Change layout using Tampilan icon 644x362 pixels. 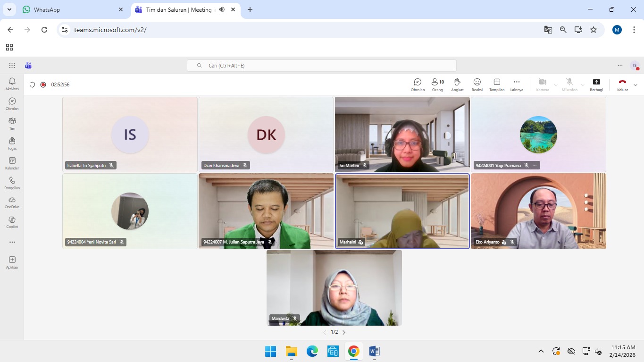point(497,84)
